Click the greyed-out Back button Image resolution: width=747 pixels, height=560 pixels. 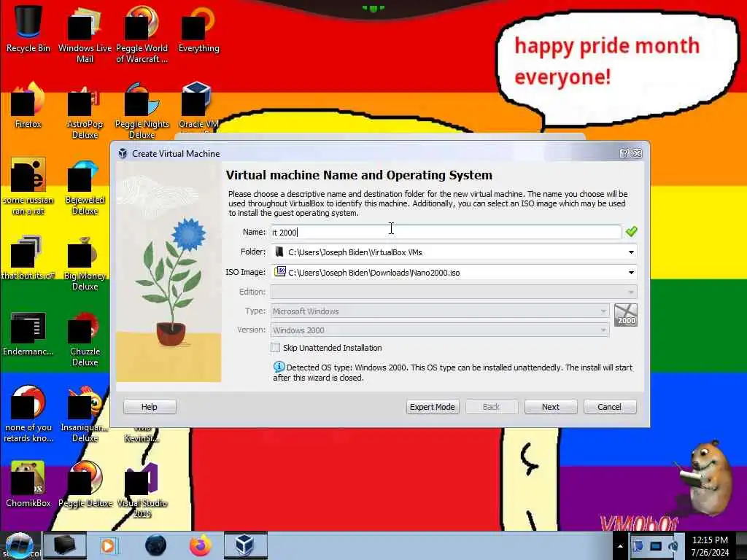coord(492,407)
